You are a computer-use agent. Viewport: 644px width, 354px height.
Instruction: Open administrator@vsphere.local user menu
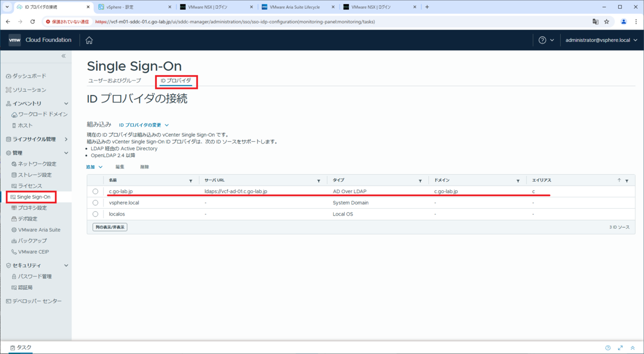[601, 40]
